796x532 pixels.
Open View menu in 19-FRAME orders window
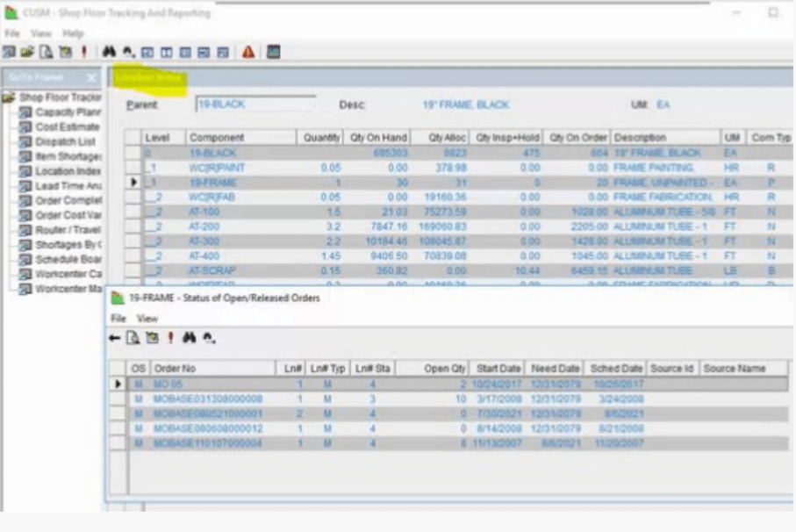click(147, 319)
